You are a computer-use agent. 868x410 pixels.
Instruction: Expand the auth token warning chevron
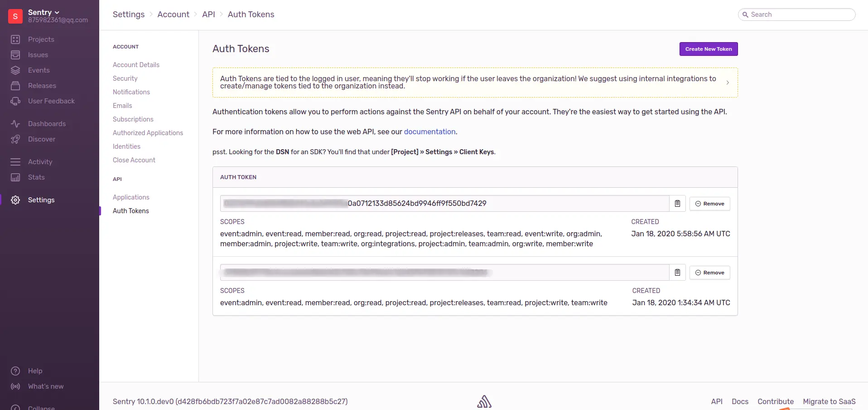(x=728, y=83)
